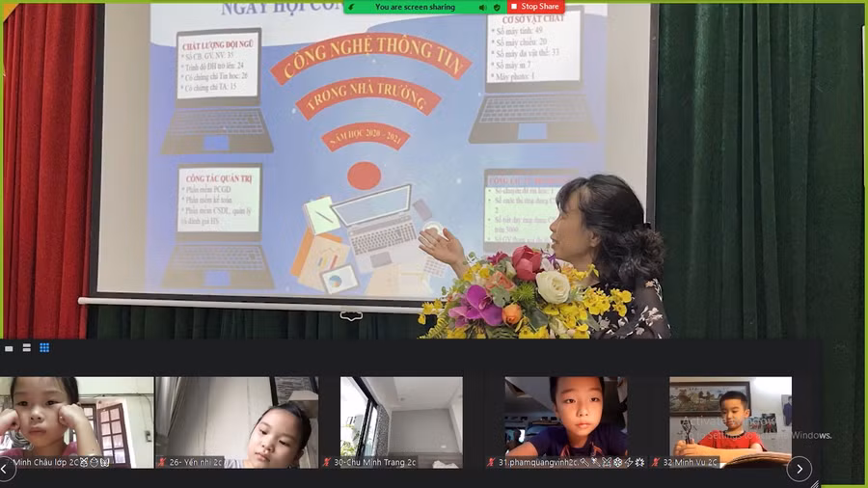Screen dimensions: 868x488
Task: Click the collapse handle below shared video
Action: (351, 316)
